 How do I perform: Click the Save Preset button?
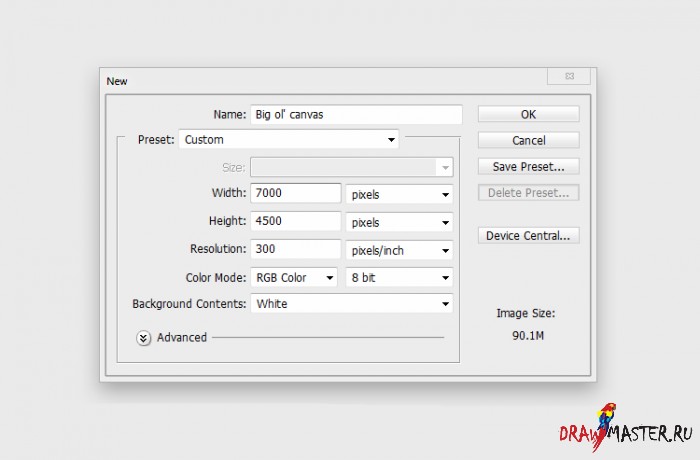point(529,167)
